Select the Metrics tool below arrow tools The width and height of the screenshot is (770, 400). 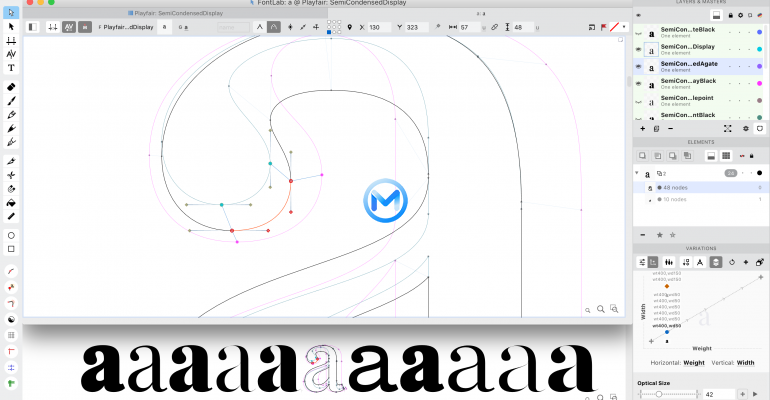click(x=11, y=40)
